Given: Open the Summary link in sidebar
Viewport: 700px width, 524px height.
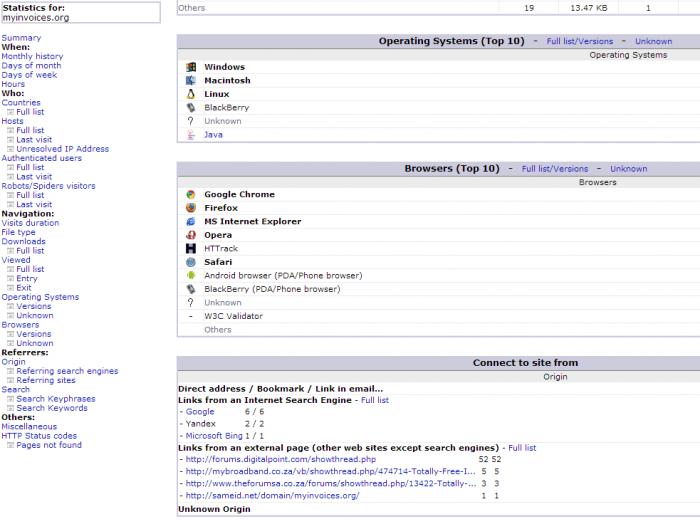Looking at the screenshot, I should click(x=21, y=38).
